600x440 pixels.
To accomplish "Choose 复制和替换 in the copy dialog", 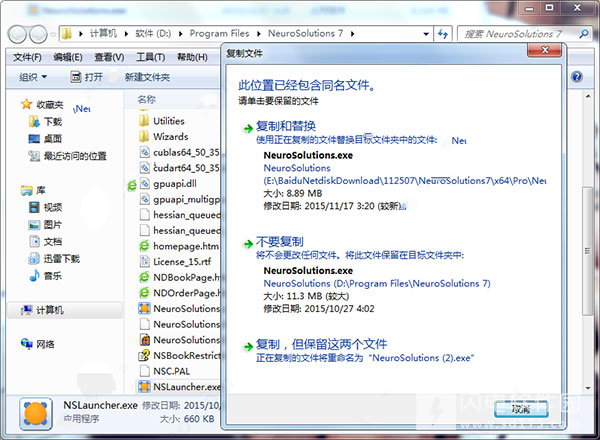I will [x=286, y=126].
